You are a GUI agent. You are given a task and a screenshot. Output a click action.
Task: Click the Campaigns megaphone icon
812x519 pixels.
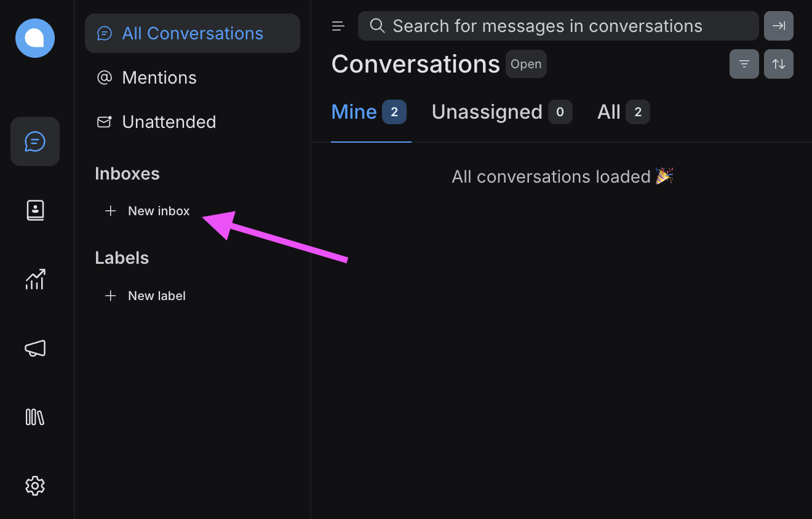35,348
